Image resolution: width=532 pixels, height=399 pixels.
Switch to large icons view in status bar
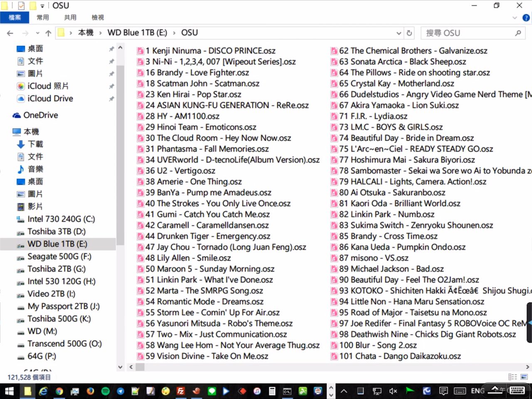click(524, 377)
